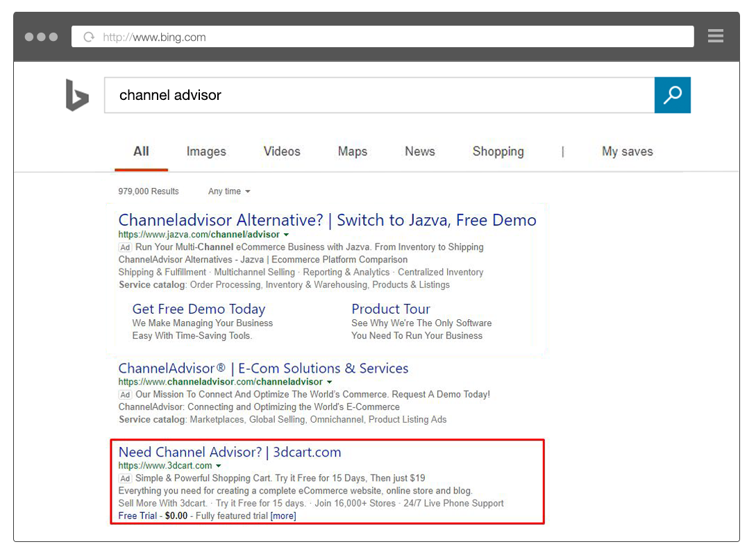Click the jazva.com/channel/advisor URL
This screenshot has height=551, width=756.
(x=199, y=235)
